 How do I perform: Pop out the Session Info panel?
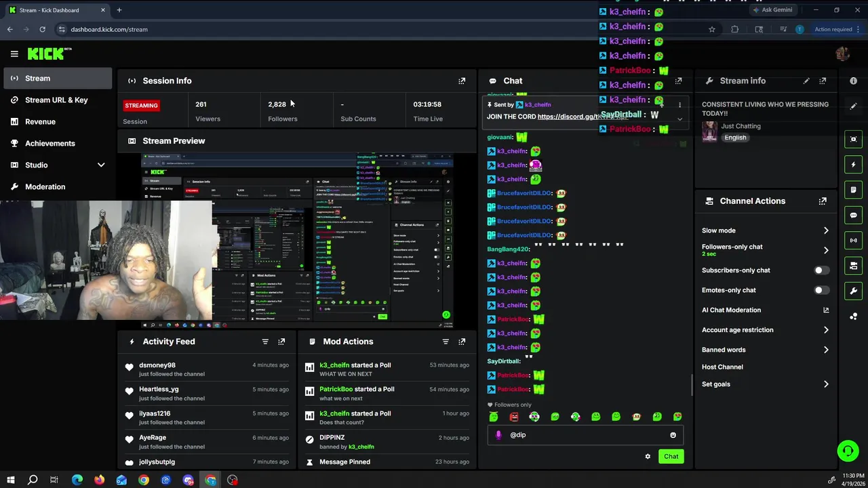(462, 81)
